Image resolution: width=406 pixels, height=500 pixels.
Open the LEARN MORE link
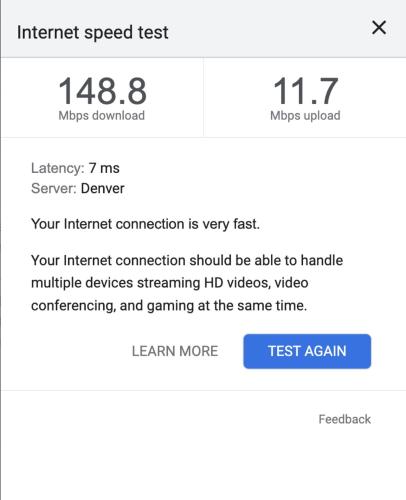click(x=175, y=351)
